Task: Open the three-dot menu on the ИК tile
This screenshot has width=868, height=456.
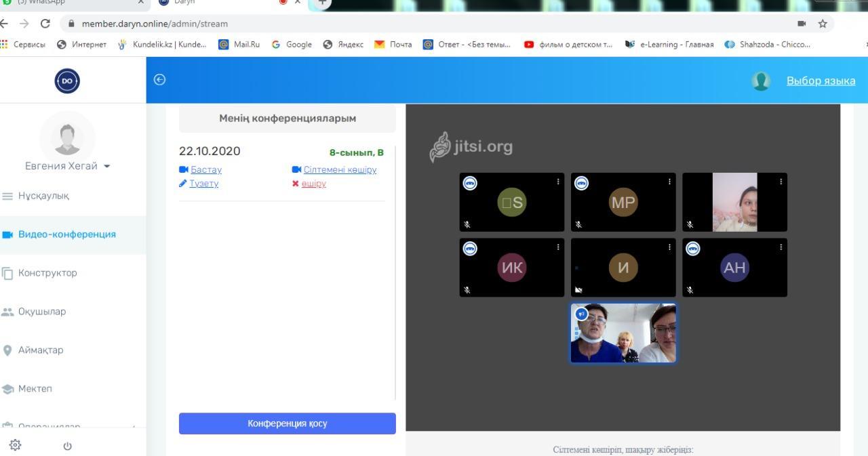Action: click(x=558, y=247)
